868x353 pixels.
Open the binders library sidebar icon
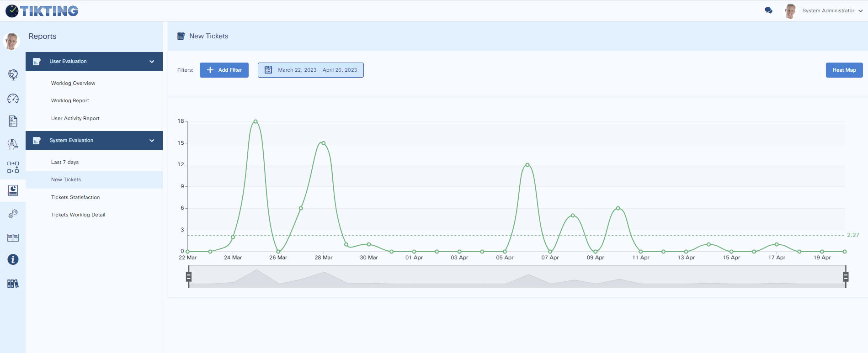(13, 284)
